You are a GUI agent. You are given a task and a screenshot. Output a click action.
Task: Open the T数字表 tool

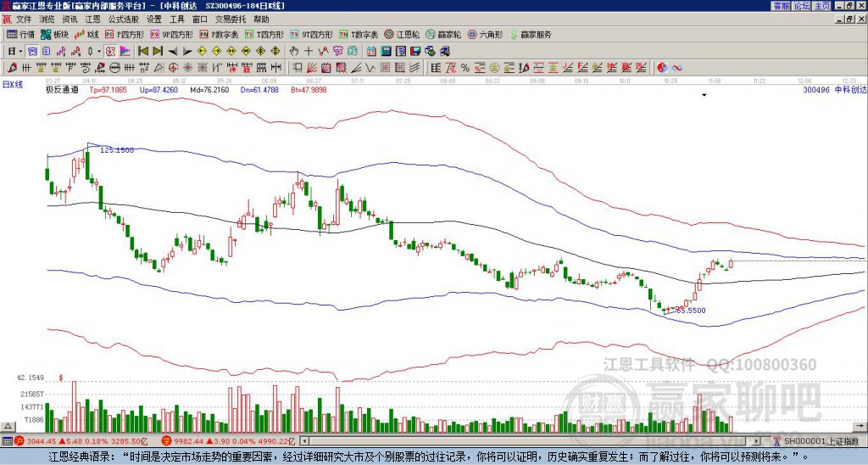click(359, 34)
